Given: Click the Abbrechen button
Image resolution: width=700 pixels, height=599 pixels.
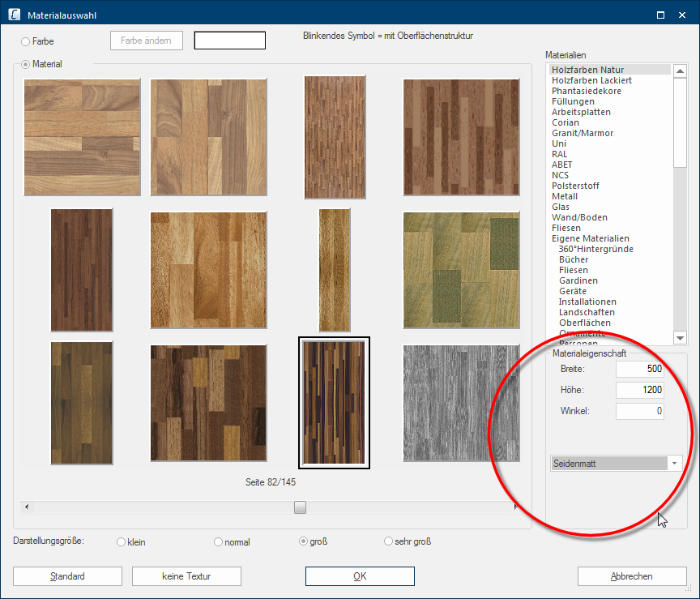Looking at the screenshot, I should pos(632,576).
